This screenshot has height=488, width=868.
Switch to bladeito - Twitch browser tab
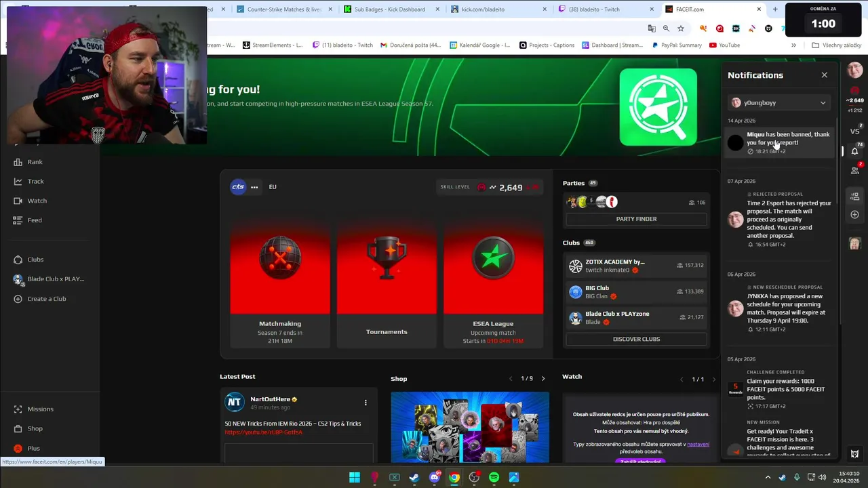coord(606,9)
